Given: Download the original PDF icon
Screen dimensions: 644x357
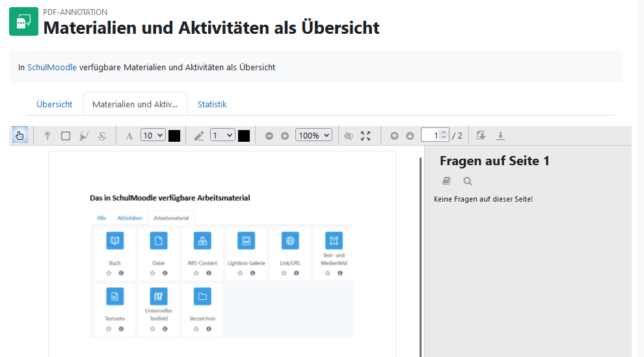Looking at the screenshot, I should (x=500, y=136).
